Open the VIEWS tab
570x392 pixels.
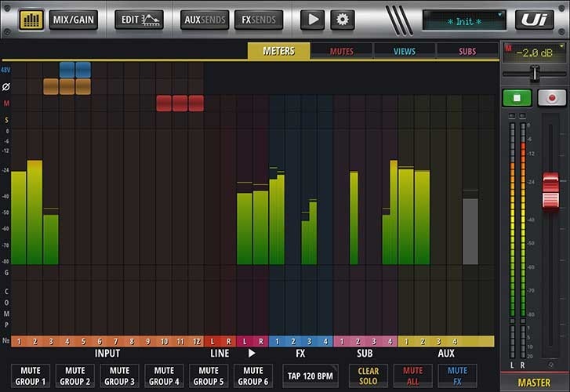coord(405,52)
